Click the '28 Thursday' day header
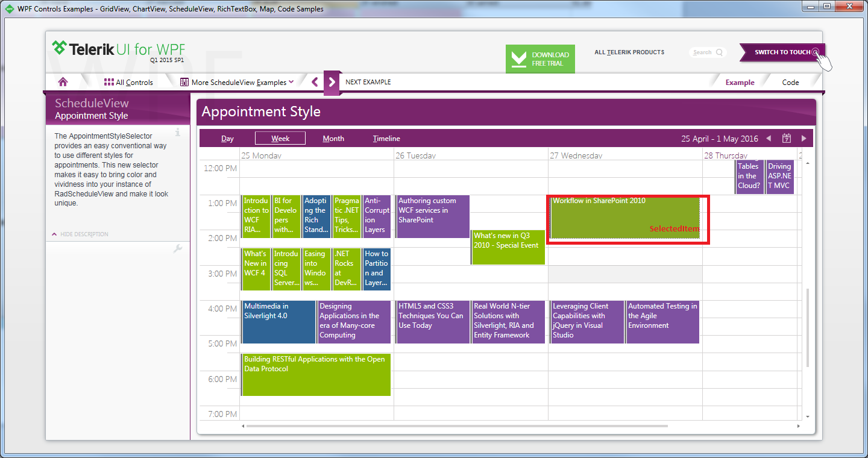 pyautogui.click(x=726, y=155)
